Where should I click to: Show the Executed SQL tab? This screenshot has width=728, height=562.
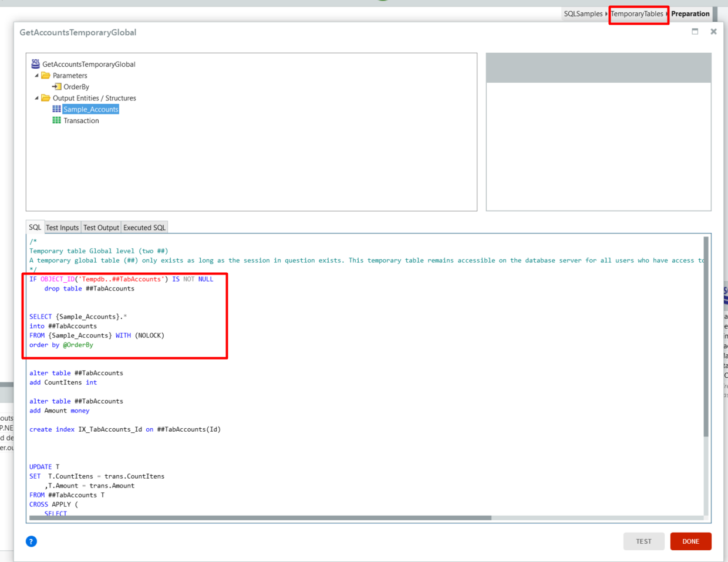(144, 228)
